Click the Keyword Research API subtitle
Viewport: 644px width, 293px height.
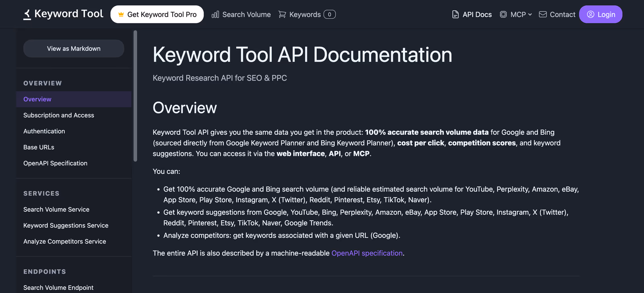click(220, 78)
